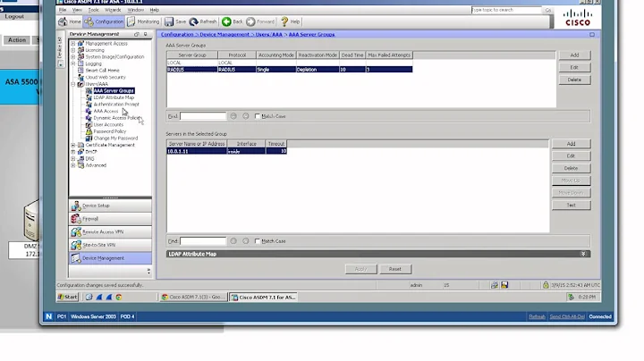Select Authentication Prompt tree item
Screen dimensions: 644x361
point(116,105)
